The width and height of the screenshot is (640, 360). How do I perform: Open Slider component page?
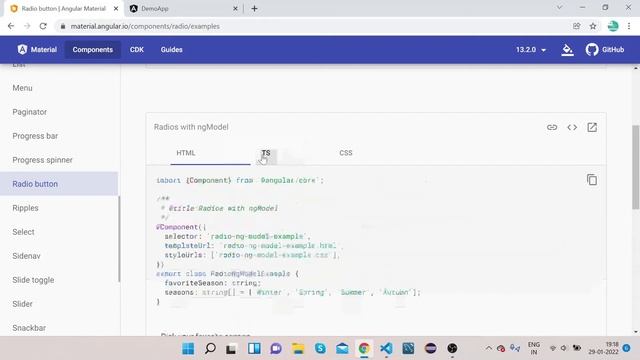(22, 304)
